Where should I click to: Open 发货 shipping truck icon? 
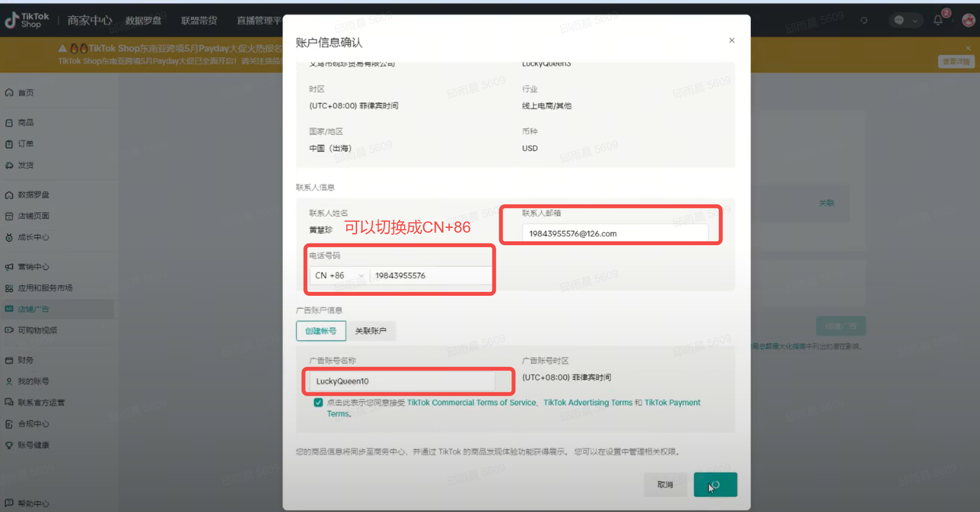coord(9,165)
